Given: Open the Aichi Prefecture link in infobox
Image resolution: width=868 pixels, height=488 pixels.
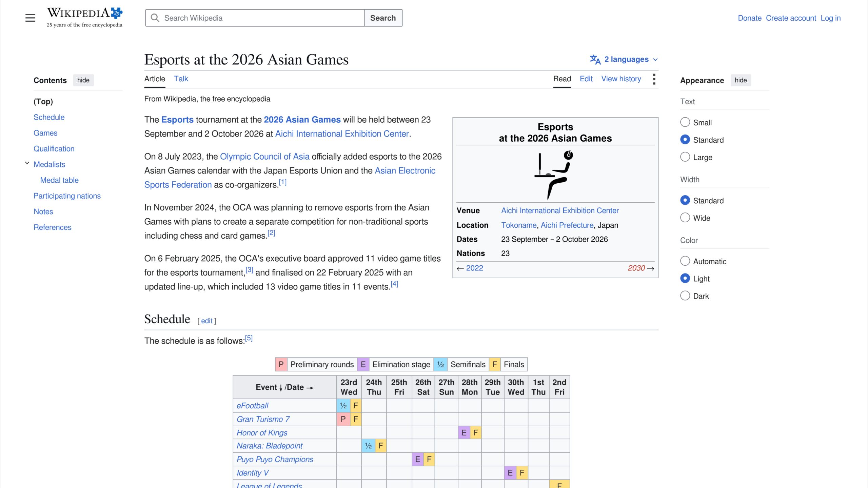Looking at the screenshot, I should (567, 225).
